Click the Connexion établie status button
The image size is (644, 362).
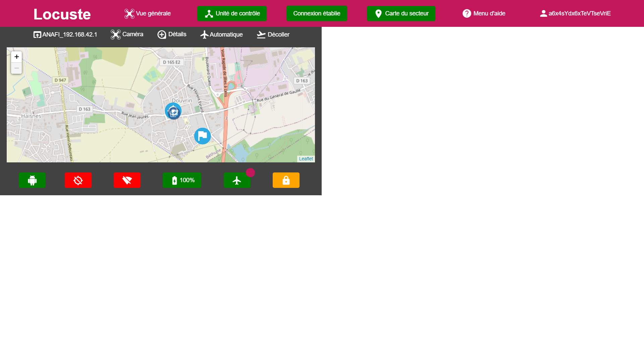tap(317, 13)
